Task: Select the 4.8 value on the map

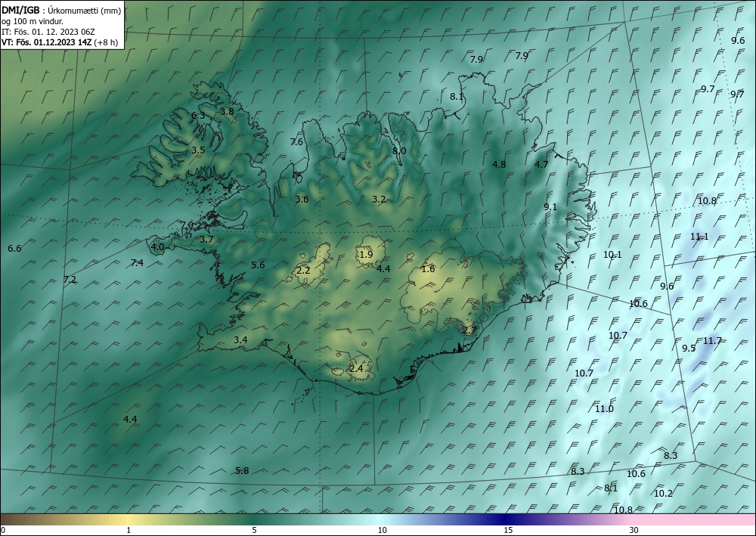Action: pyautogui.click(x=499, y=164)
